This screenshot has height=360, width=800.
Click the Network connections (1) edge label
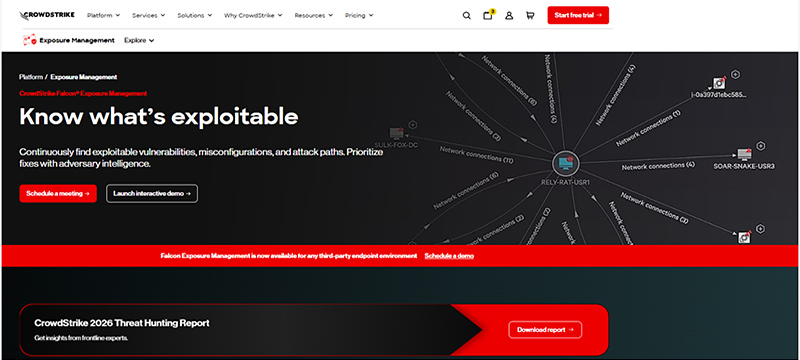pos(648,128)
